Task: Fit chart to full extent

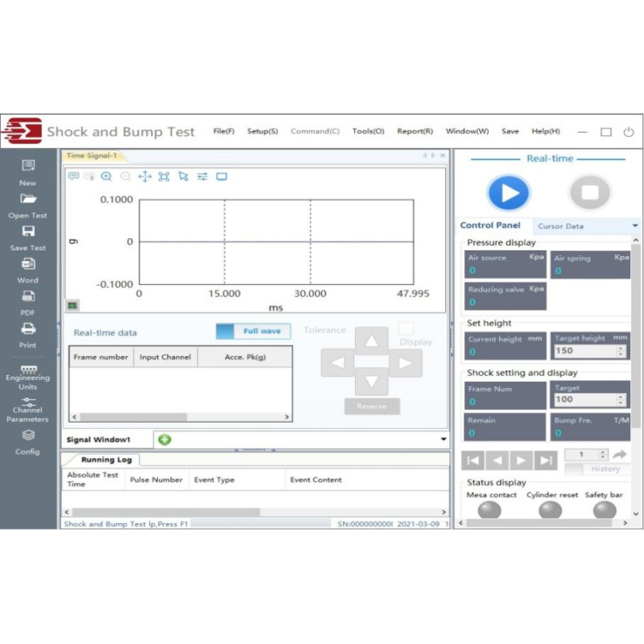Action: tap(164, 176)
